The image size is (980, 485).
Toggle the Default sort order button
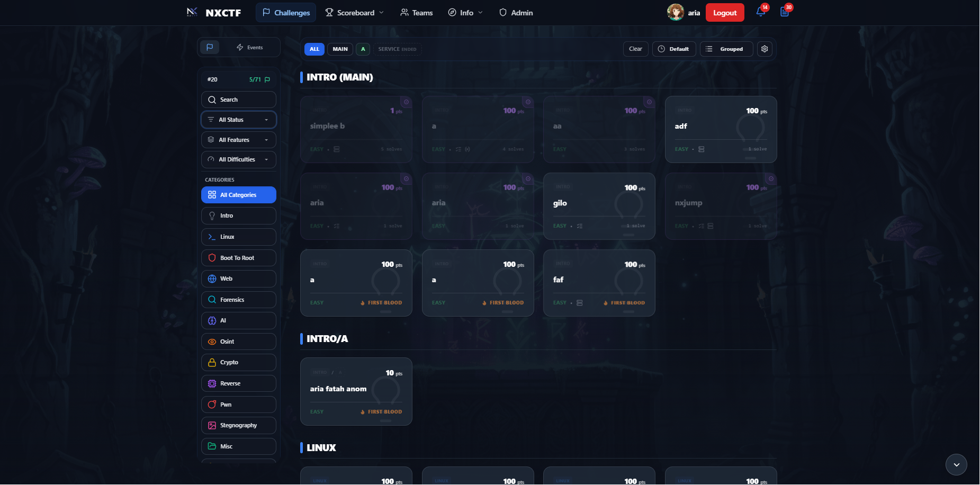674,49
